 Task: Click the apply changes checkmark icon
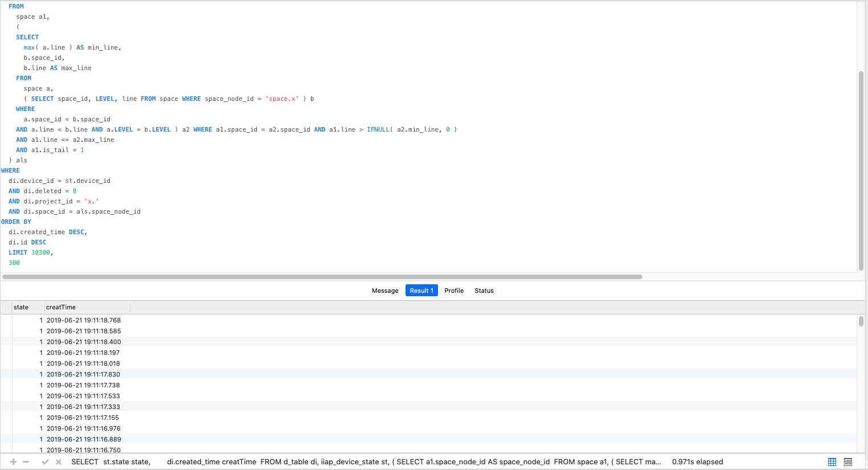[x=45, y=462]
